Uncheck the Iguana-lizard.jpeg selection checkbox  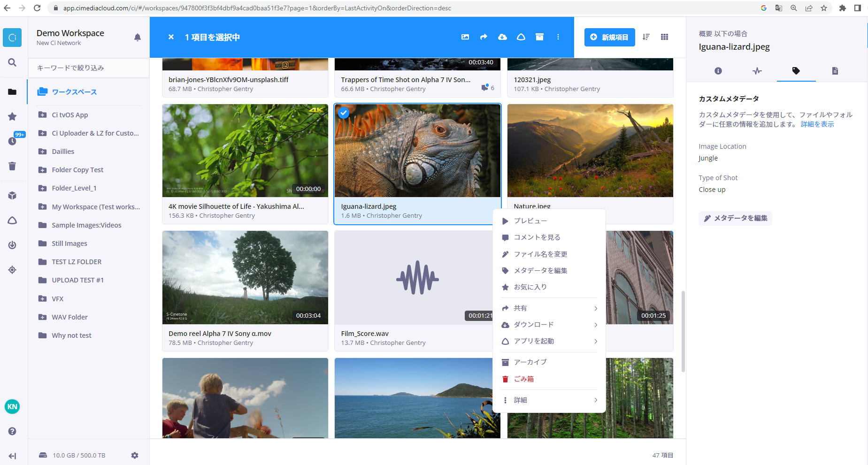click(x=344, y=113)
